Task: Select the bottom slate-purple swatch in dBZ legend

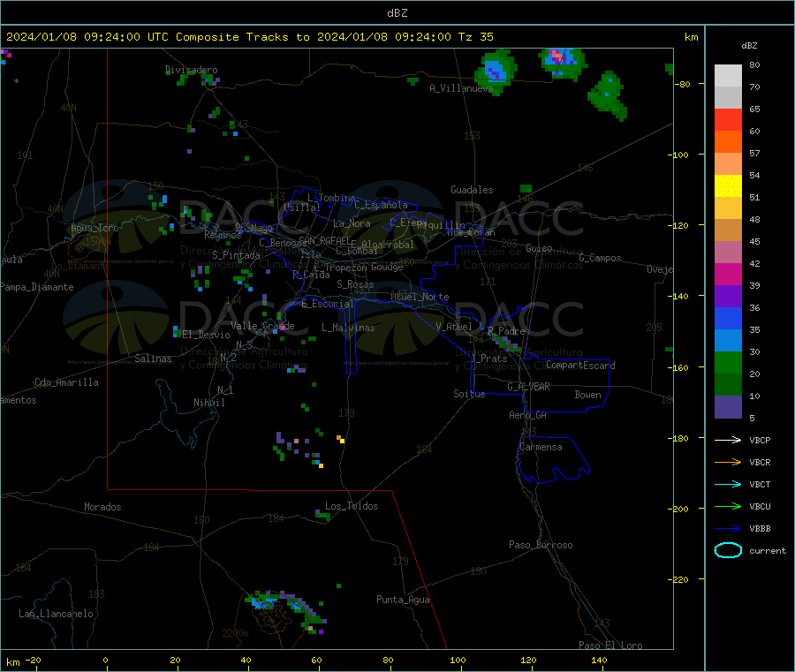Action: (728, 407)
